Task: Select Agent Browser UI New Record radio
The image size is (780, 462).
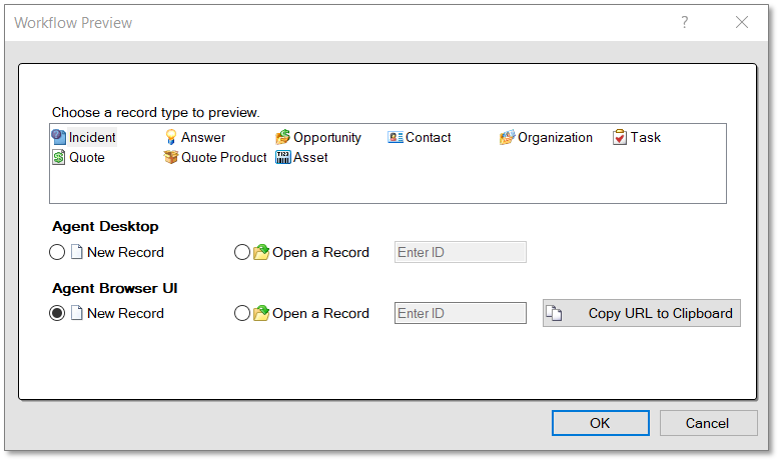Action: point(57,314)
